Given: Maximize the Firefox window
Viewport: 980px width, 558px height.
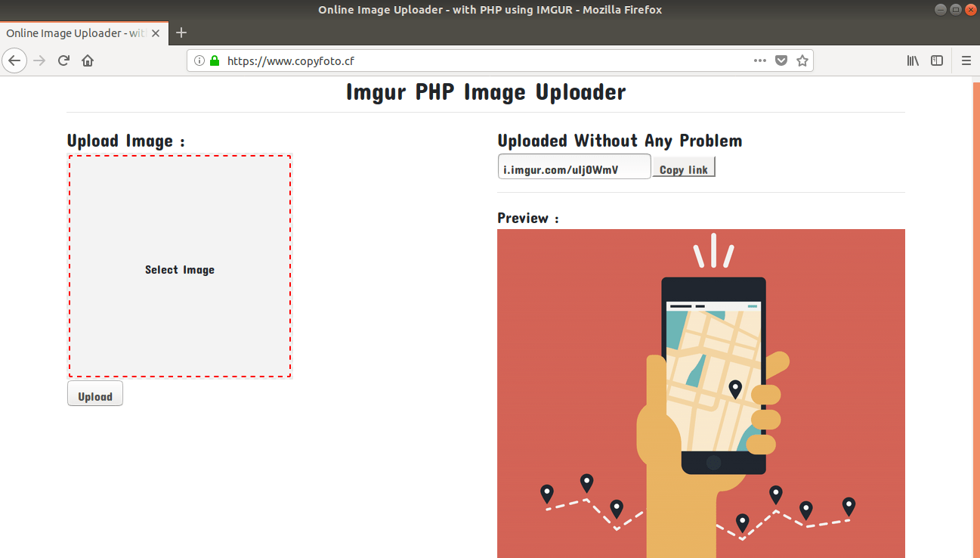Looking at the screenshot, I should pos(956,10).
